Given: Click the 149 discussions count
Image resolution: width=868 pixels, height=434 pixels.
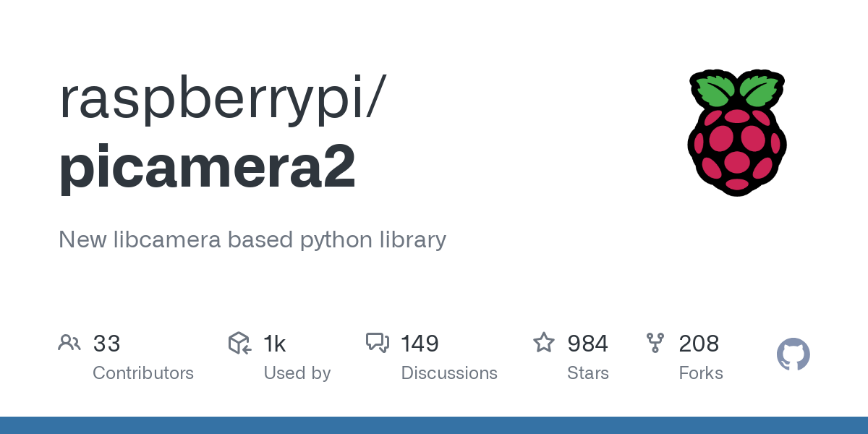Looking at the screenshot, I should [420, 344].
